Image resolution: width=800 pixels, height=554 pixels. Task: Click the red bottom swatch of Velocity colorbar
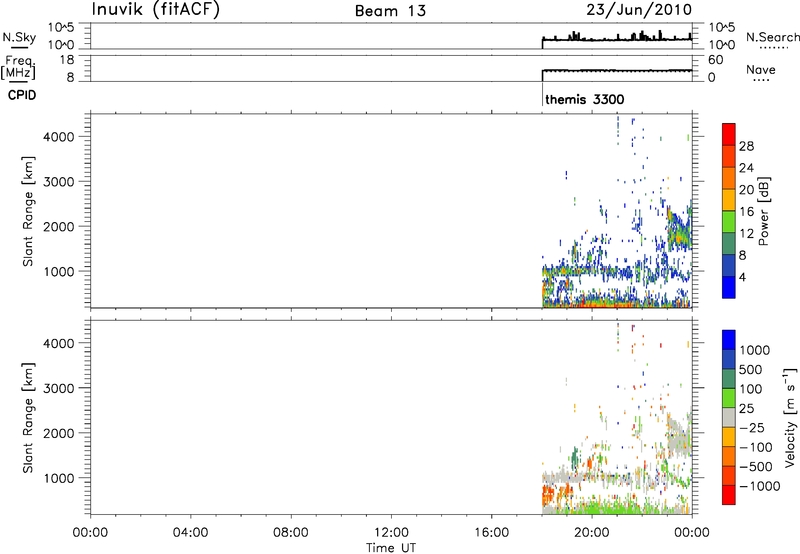tap(729, 495)
